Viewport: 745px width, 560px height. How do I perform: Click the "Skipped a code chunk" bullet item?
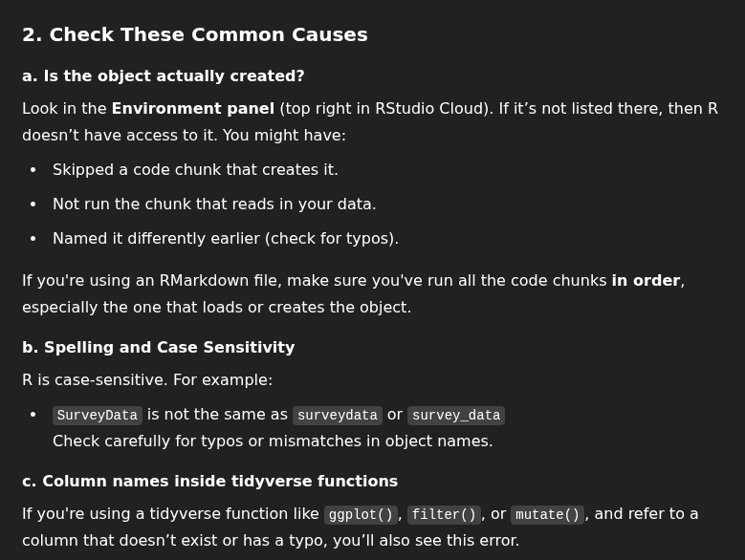point(195,169)
